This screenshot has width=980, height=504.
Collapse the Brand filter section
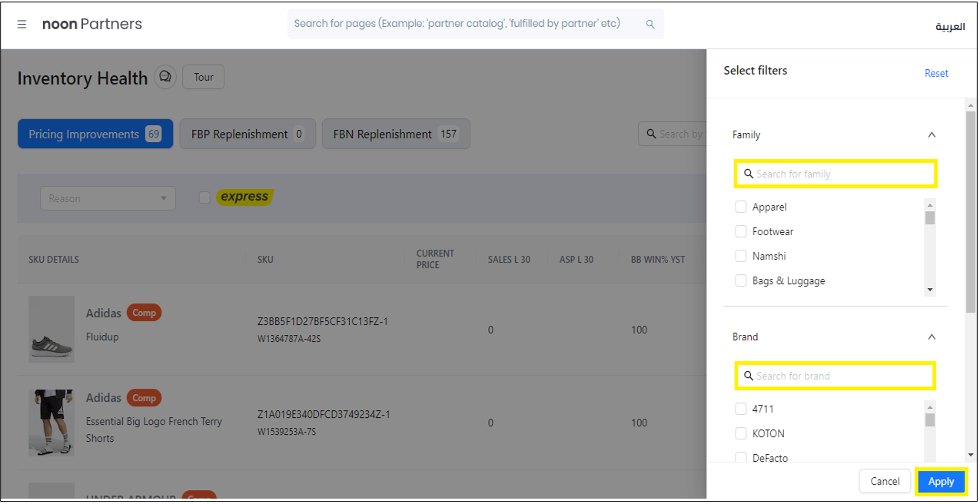[932, 337]
